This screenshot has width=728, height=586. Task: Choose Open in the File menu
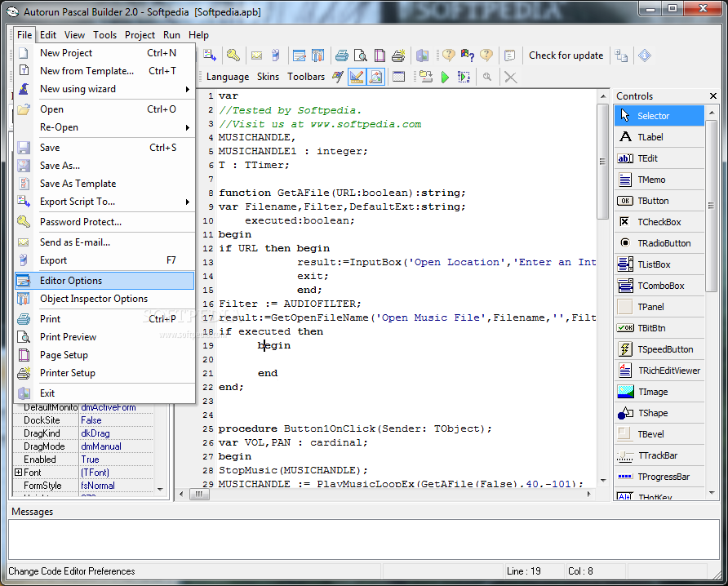[x=104, y=109]
